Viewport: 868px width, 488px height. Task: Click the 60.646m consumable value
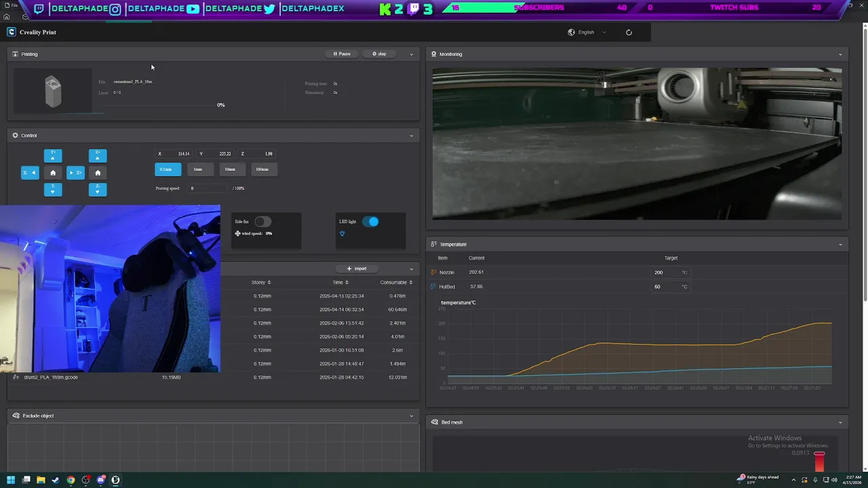pos(397,310)
